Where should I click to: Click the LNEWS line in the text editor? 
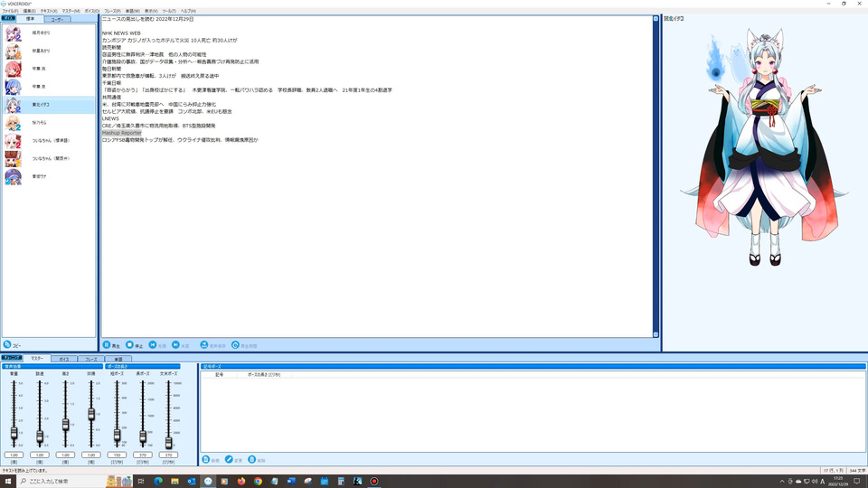click(x=110, y=118)
